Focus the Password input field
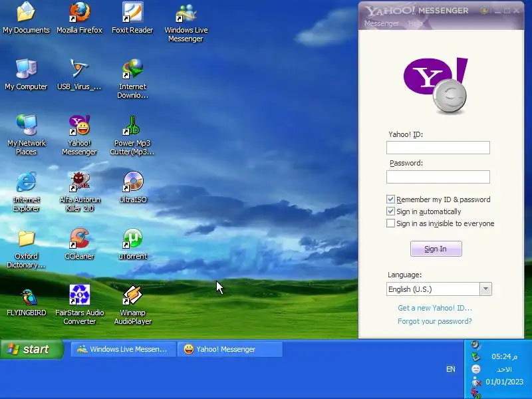The height and width of the screenshot is (399, 532). 438,177
